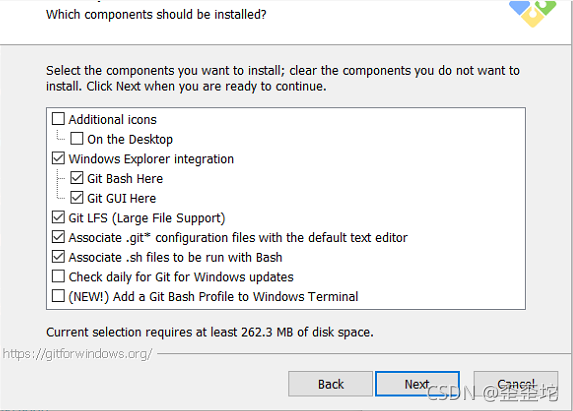
Task: Uncheck the Git GUI Here checkbox
Action: tap(77, 198)
